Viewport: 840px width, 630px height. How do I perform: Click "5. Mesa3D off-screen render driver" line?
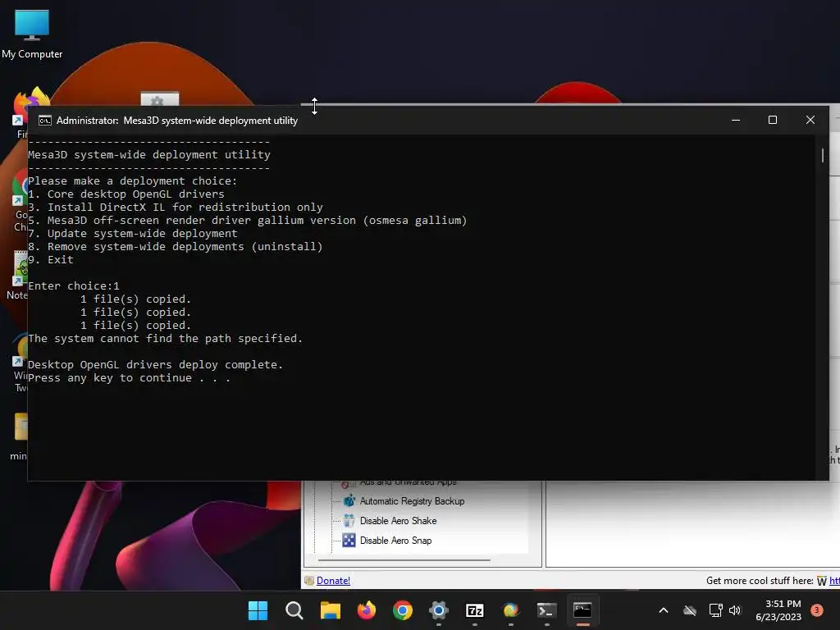pos(248,220)
